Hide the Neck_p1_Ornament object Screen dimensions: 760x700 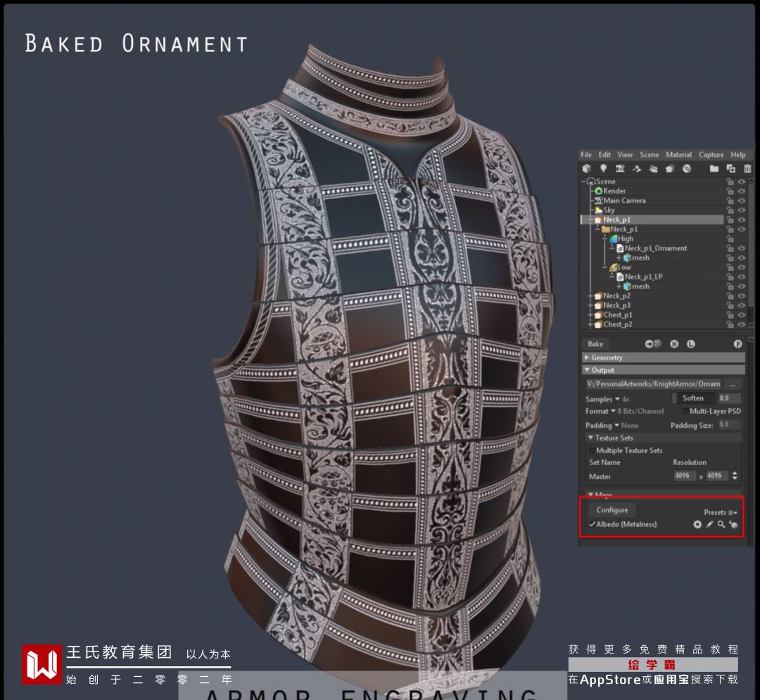pyautogui.click(x=742, y=248)
